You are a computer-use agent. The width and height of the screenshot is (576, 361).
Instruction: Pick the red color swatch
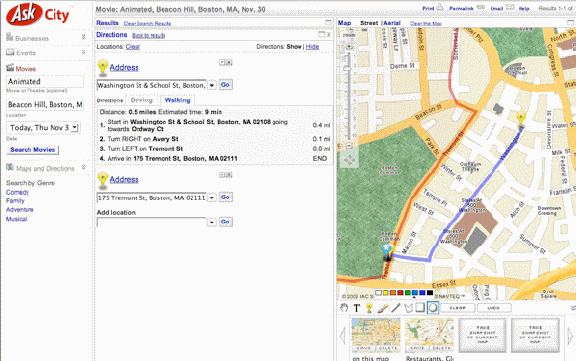point(400,293)
